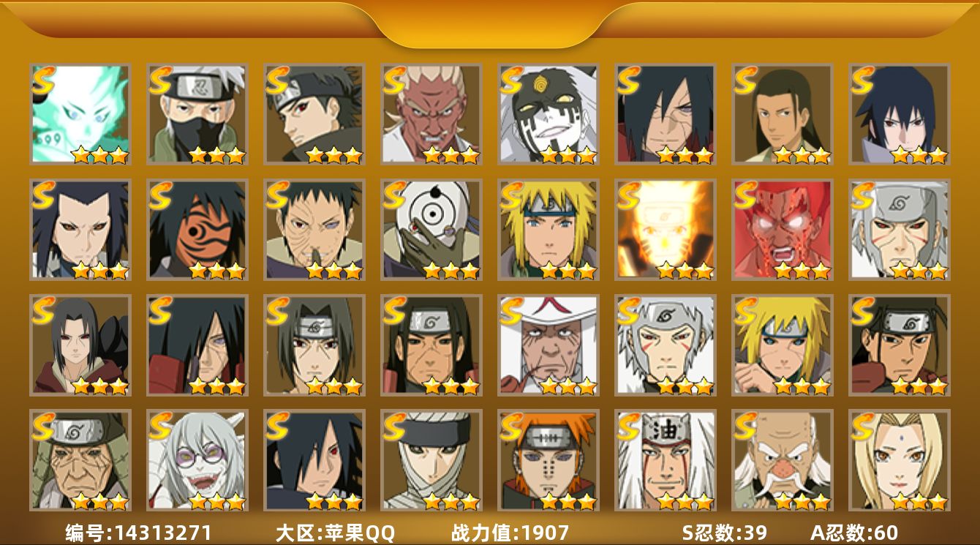
Task: Select the masked silver-haired Kakashi portrait
Action: (197, 114)
